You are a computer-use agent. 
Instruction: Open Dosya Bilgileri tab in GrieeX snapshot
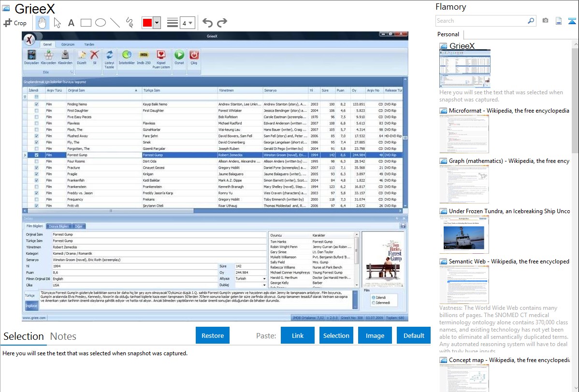pos(58,226)
